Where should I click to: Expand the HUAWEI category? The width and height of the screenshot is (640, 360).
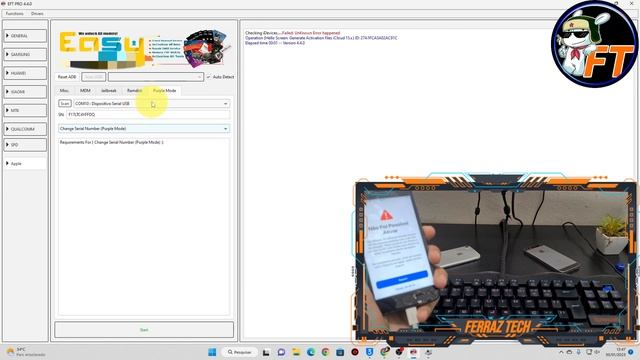(x=25, y=73)
